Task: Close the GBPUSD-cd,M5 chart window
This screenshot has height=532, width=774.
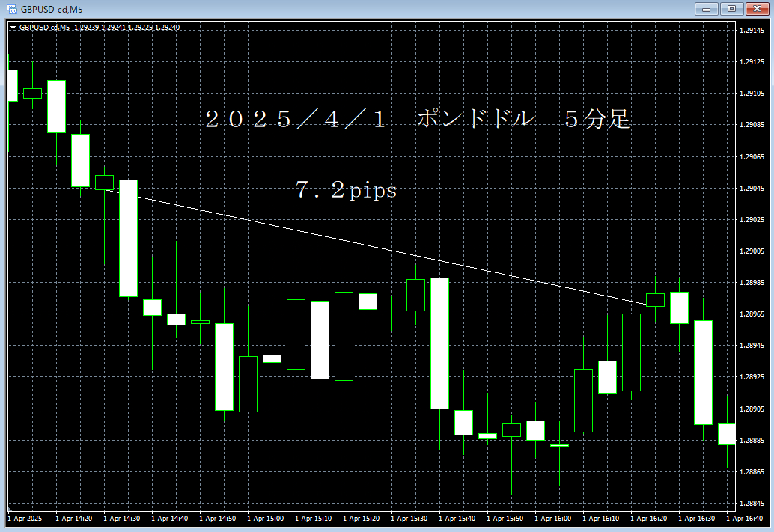Action: (758, 9)
